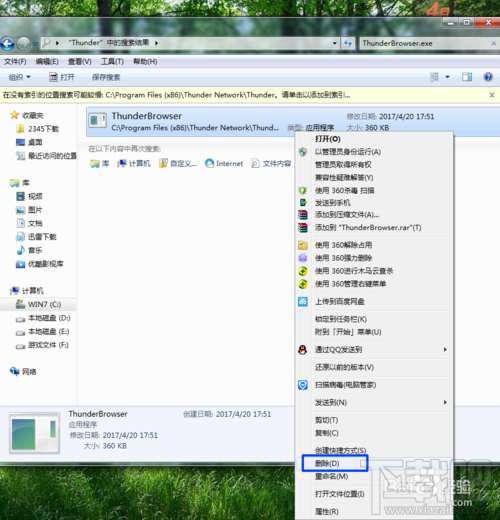Close the yellow index info bar

point(492,95)
